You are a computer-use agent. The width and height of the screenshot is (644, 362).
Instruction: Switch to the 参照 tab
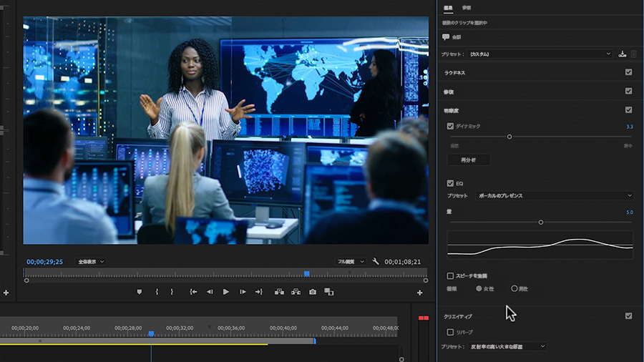pos(467,8)
